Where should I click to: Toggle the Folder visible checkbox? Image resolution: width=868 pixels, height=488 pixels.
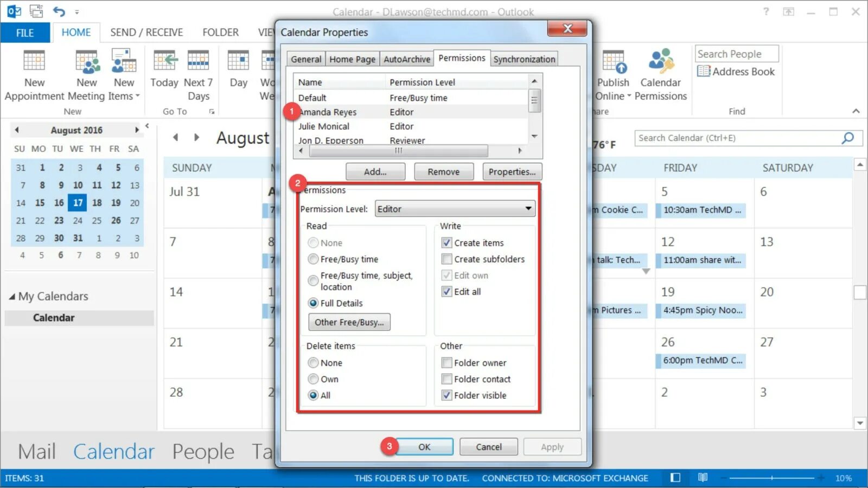pos(446,395)
